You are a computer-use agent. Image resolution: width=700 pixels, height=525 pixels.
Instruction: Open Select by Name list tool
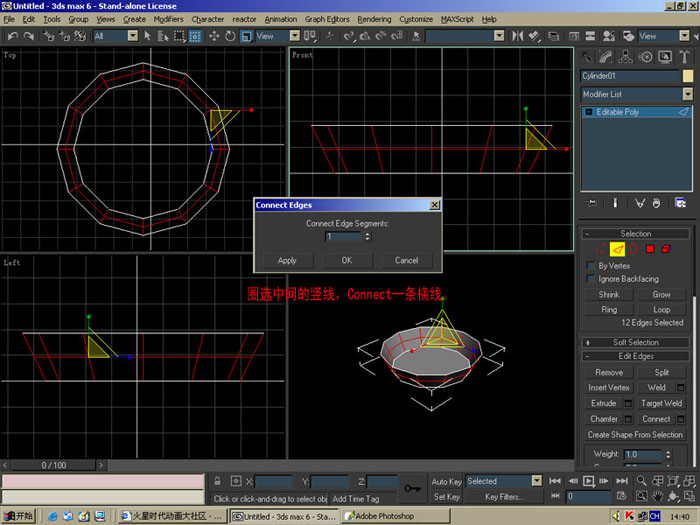[163, 36]
